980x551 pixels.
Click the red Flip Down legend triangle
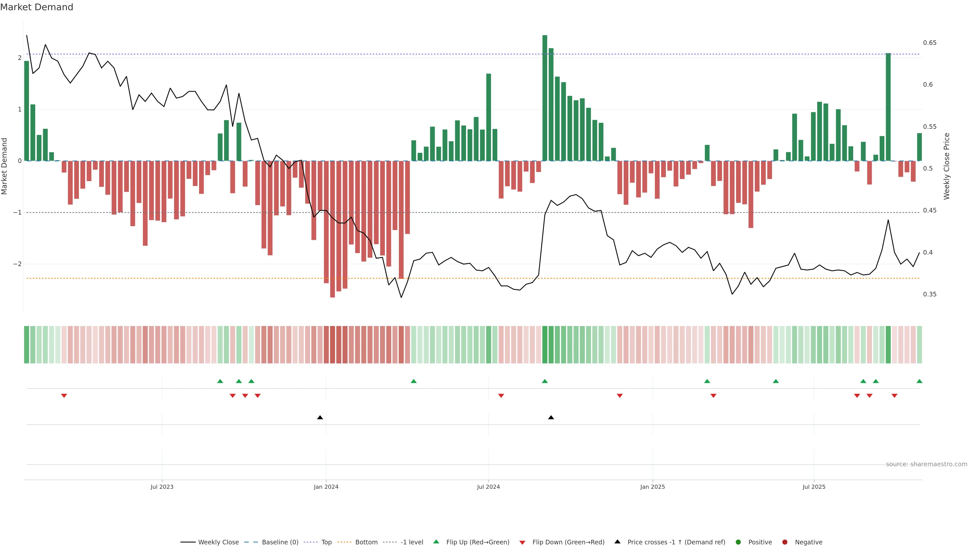(522, 542)
